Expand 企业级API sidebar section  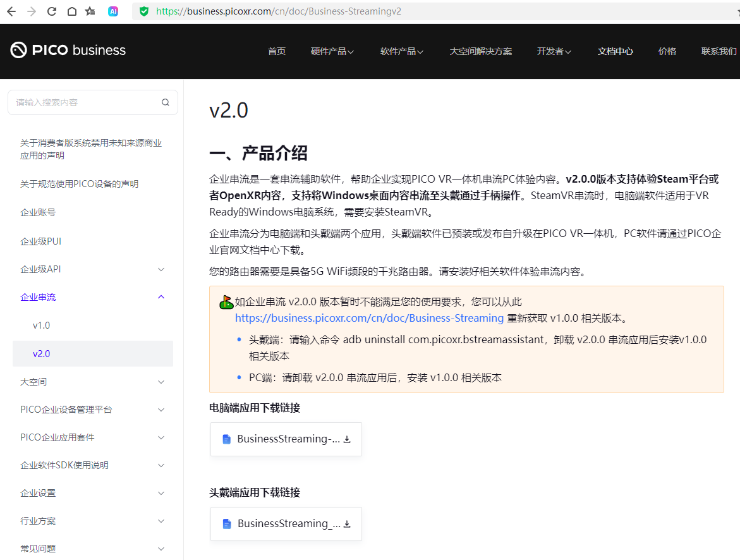(x=92, y=269)
